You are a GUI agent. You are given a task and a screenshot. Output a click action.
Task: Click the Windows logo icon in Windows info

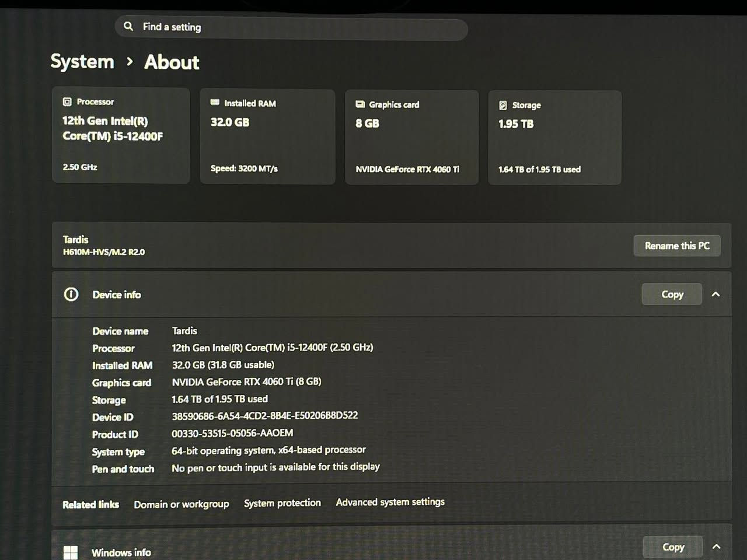[71, 552]
